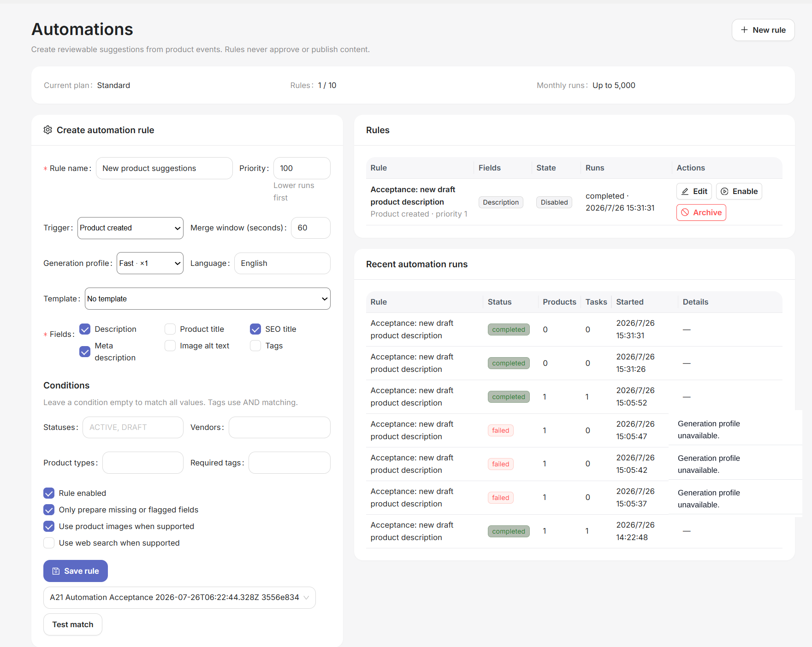812x647 pixels.
Task: Click the completed badge for run 14:22:48
Action: tap(509, 531)
